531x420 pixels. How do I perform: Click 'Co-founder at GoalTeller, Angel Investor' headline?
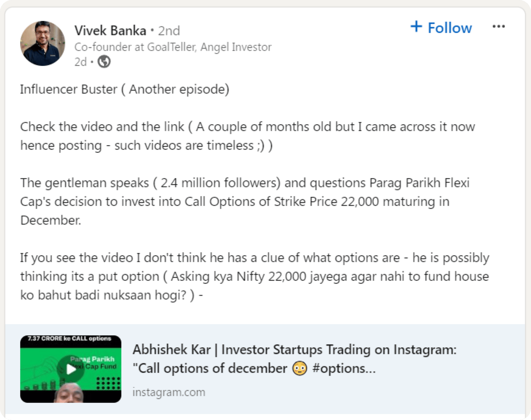[x=173, y=47]
